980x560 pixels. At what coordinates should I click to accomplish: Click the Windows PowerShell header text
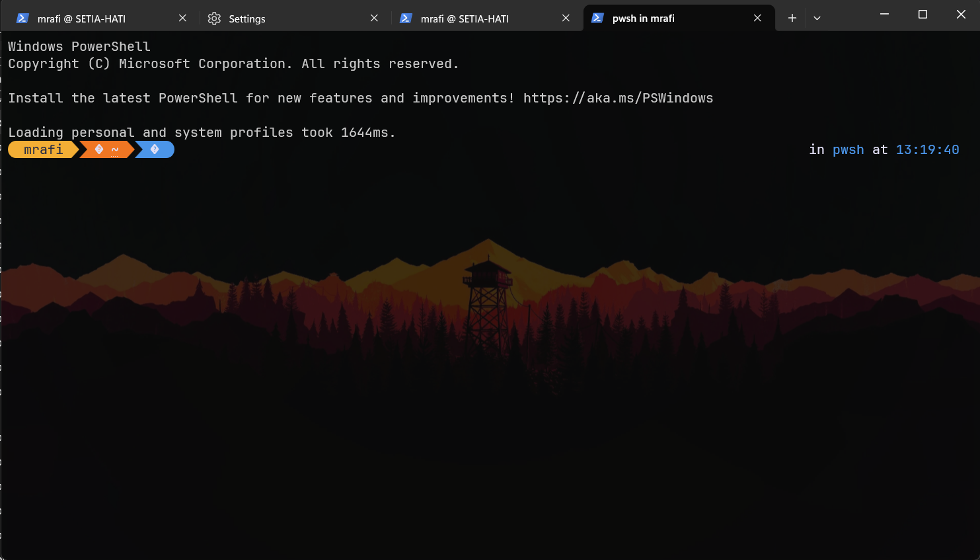[79, 46]
